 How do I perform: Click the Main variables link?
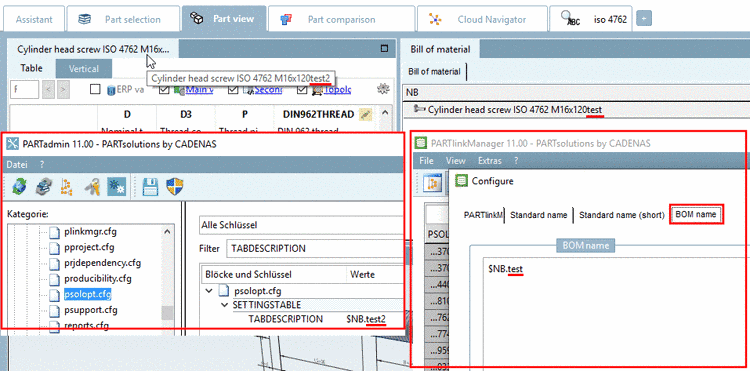pyautogui.click(x=199, y=89)
